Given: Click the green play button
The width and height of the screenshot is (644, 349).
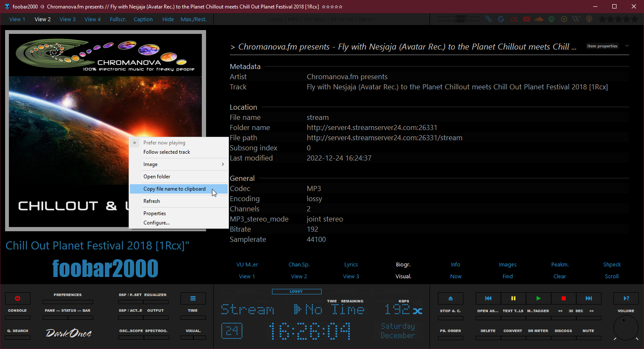Looking at the screenshot, I should (x=538, y=298).
